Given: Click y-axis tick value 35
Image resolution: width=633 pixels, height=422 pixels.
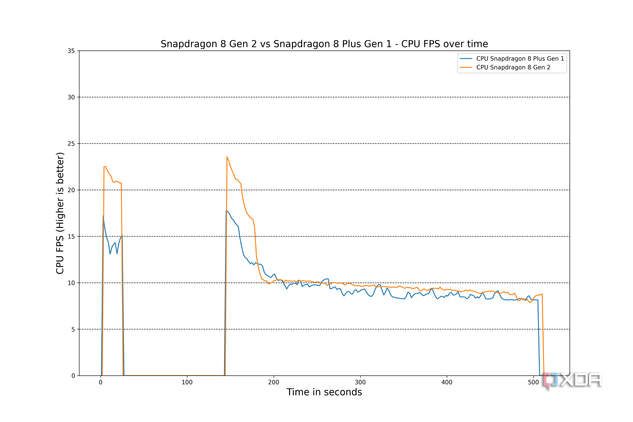Looking at the screenshot, I should click(71, 51).
